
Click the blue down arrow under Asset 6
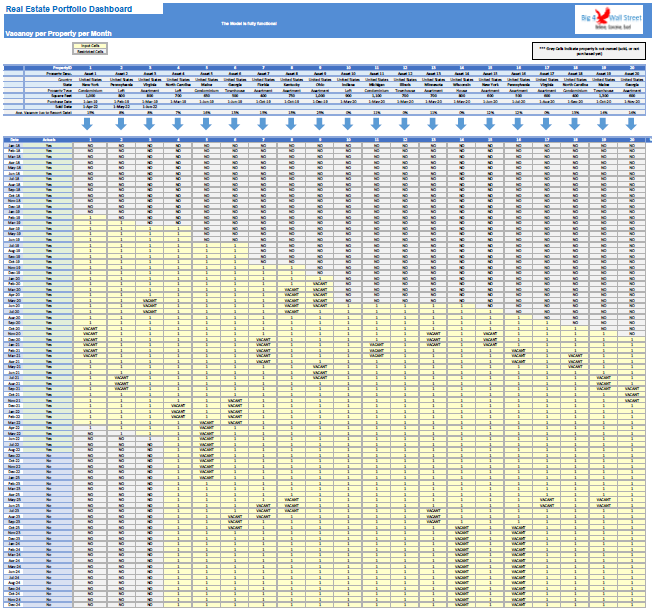[x=234, y=124]
